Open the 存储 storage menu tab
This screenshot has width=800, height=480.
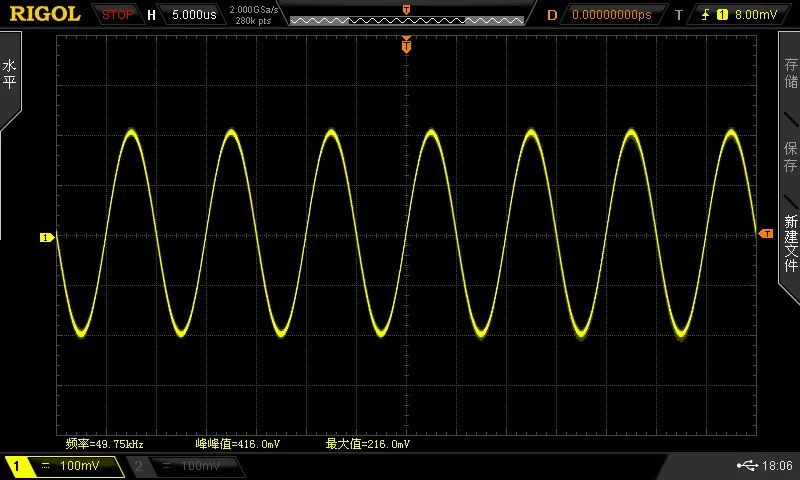[x=791, y=73]
